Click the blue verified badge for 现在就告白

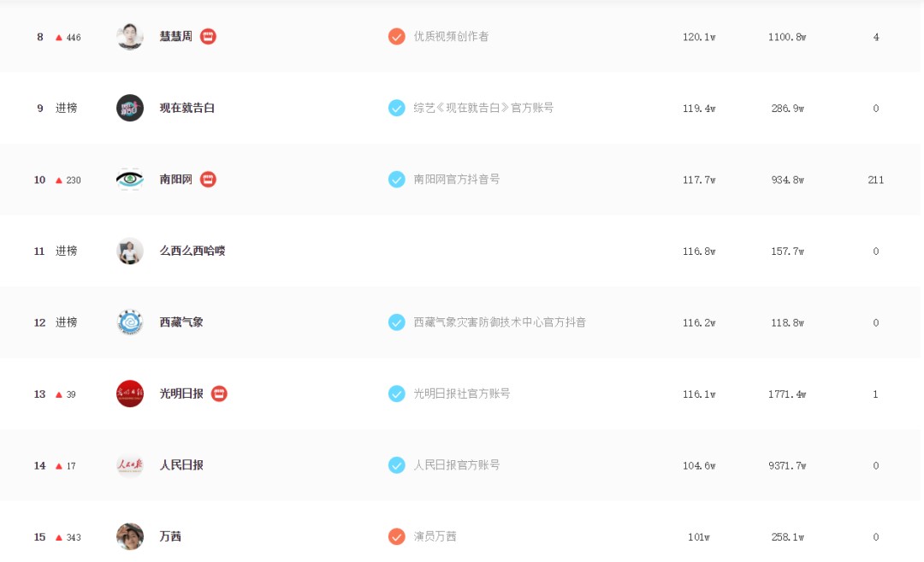pos(397,108)
